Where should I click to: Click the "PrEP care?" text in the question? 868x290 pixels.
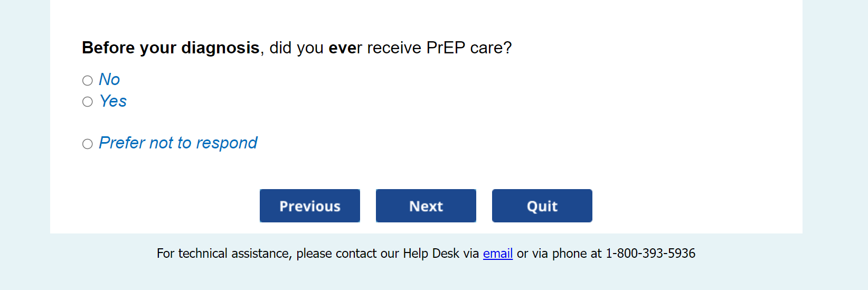click(469, 48)
